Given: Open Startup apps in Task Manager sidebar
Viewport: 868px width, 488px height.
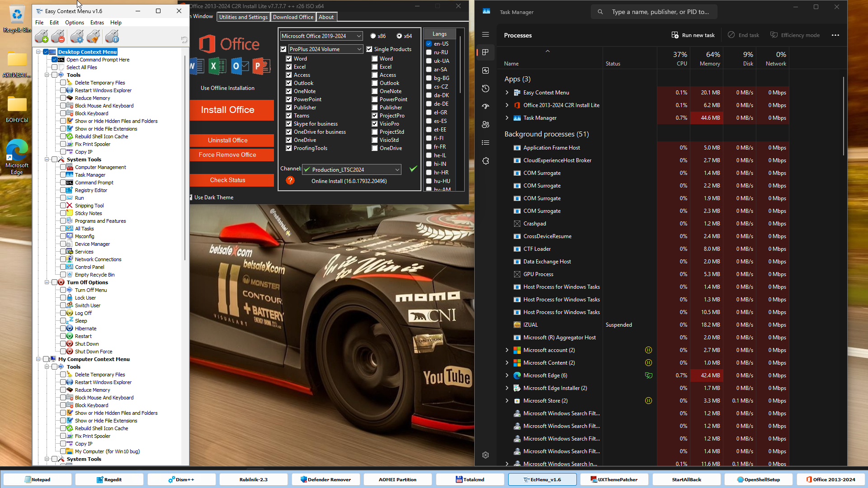Looking at the screenshot, I should (486, 107).
